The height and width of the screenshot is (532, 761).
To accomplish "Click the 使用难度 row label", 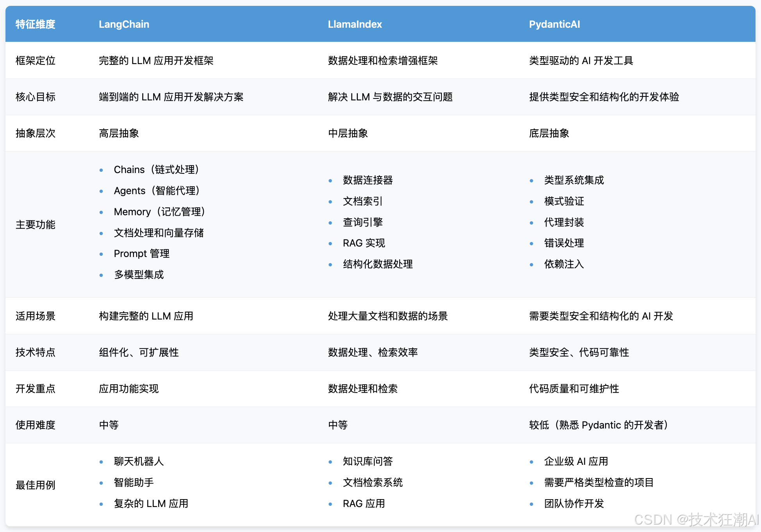I will coord(35,425).
